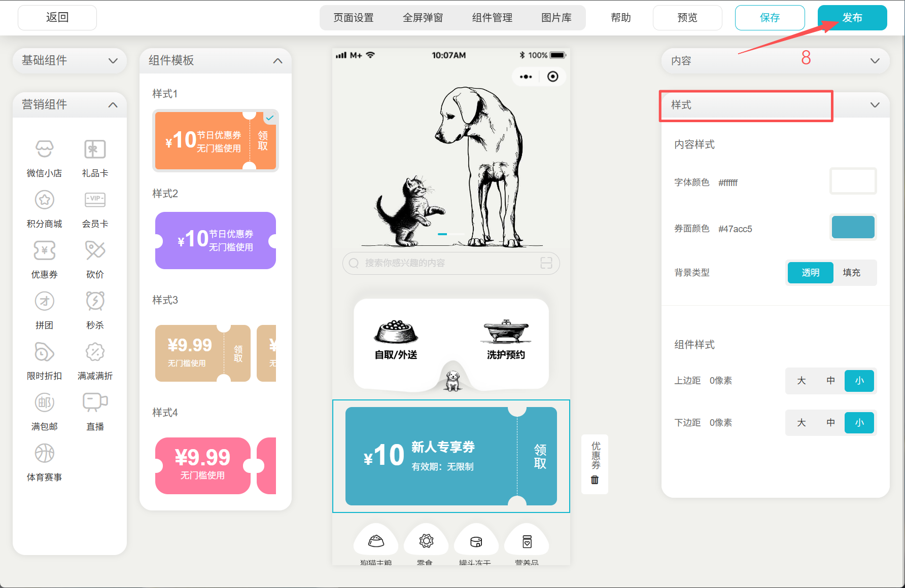
Task: Click the 发布 publish button
Action: [x=852, y=18]
